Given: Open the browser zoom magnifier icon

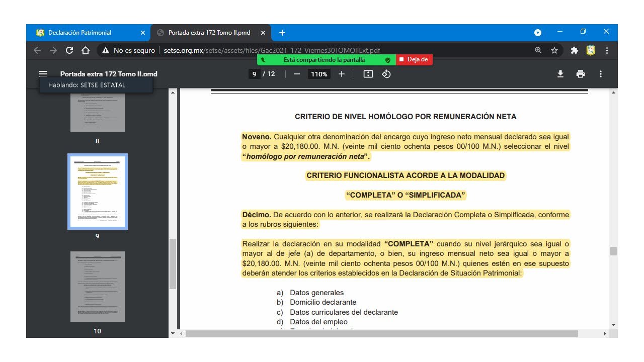Looking at the screenshot, I should [x=538, y=50].
